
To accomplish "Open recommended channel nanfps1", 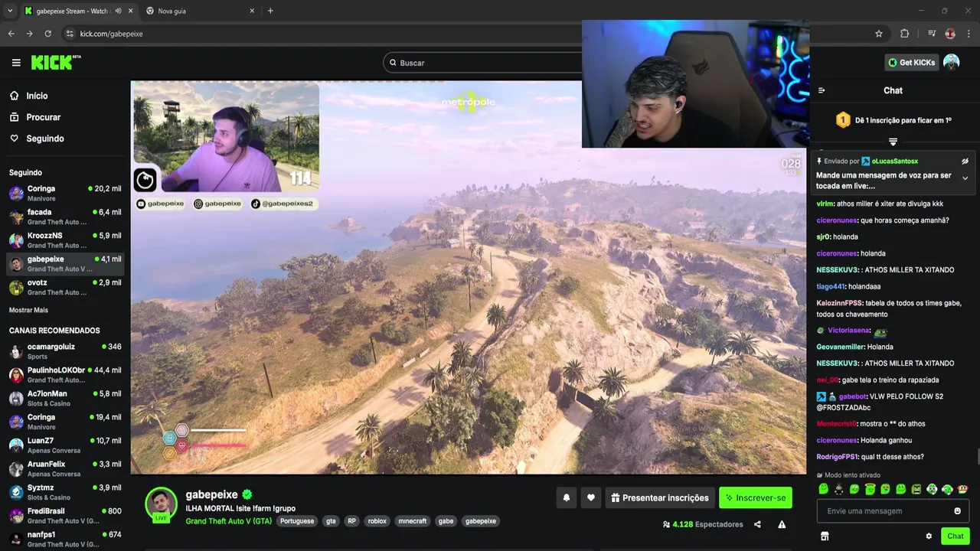I will pos(64,539).
